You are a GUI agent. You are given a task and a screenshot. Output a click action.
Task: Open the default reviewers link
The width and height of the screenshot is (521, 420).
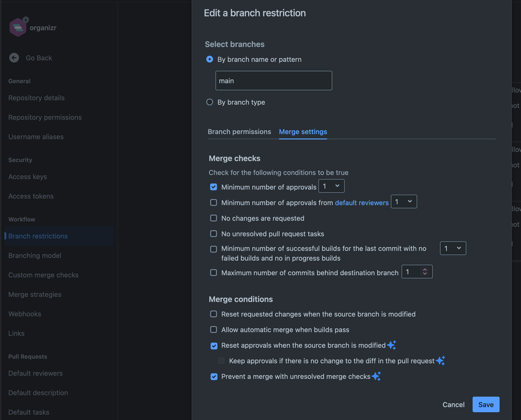[361, 202]
